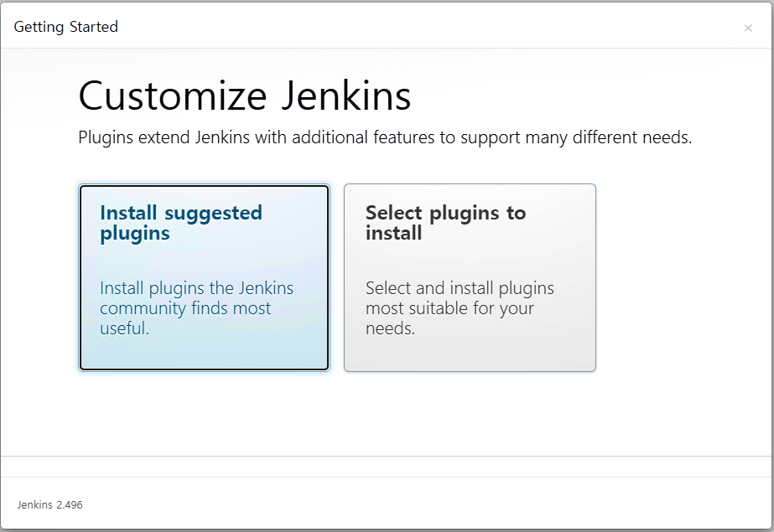
Task: Click the Customize Jenkins heading
Action: tap(244, 96)
